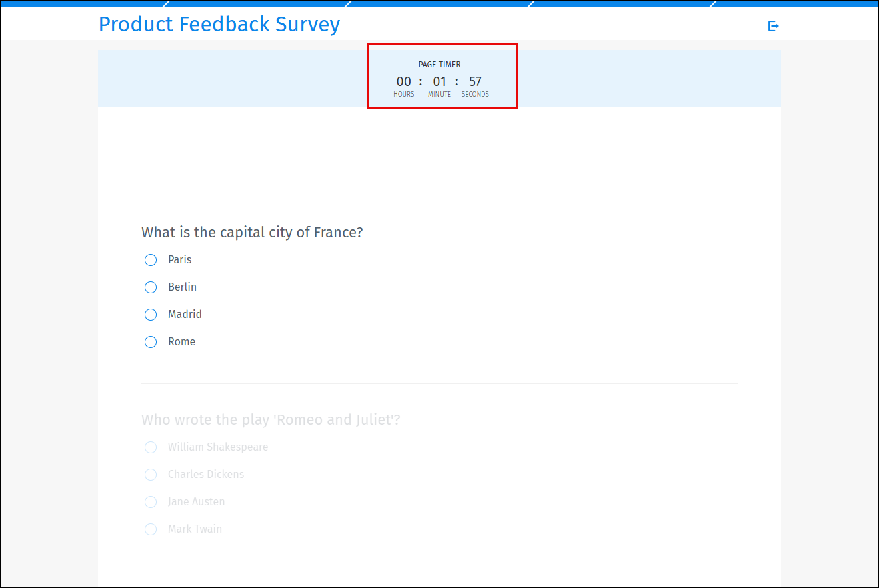Click the divider below the first question
Viewport: 879px width, 588px height.
pos(439,383)
